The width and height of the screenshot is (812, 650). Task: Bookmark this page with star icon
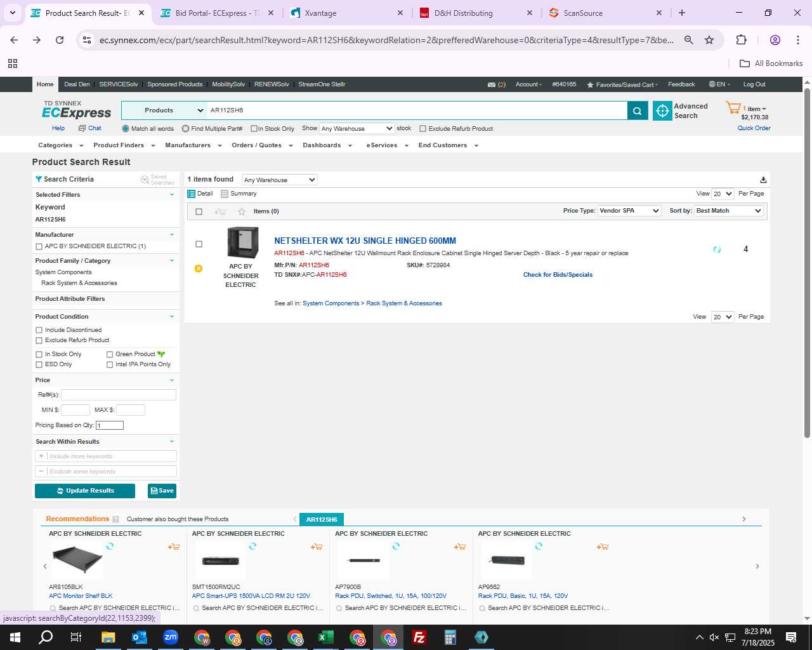tap(709, 40)
